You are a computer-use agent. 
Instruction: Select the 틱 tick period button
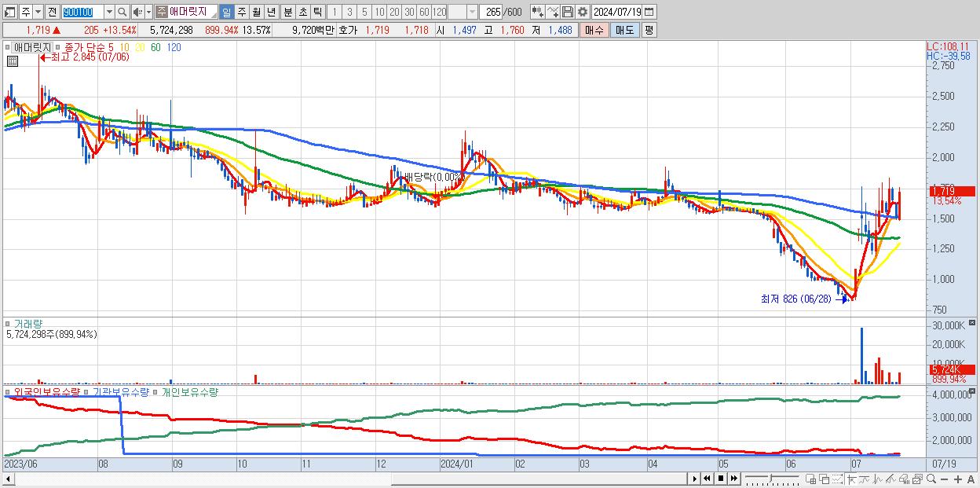point(317,12)
